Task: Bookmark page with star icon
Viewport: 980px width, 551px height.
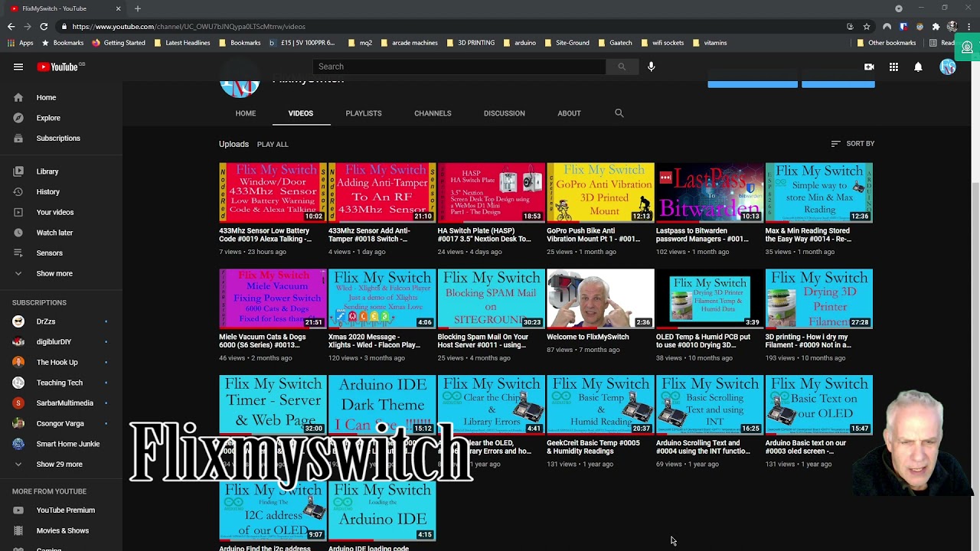Action: [866, 26]
